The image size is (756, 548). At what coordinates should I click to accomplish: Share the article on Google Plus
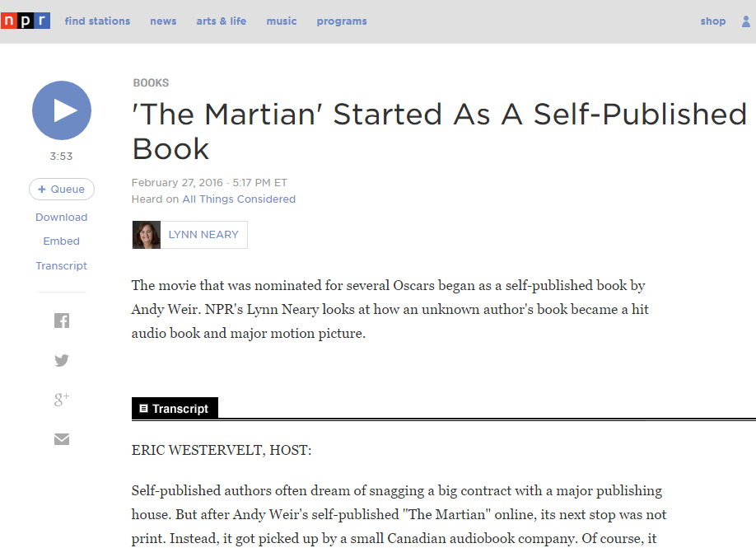click(62, 400)
